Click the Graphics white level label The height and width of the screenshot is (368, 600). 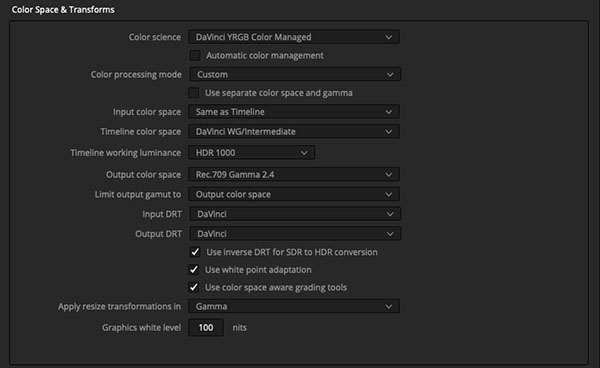pos(141,327)
